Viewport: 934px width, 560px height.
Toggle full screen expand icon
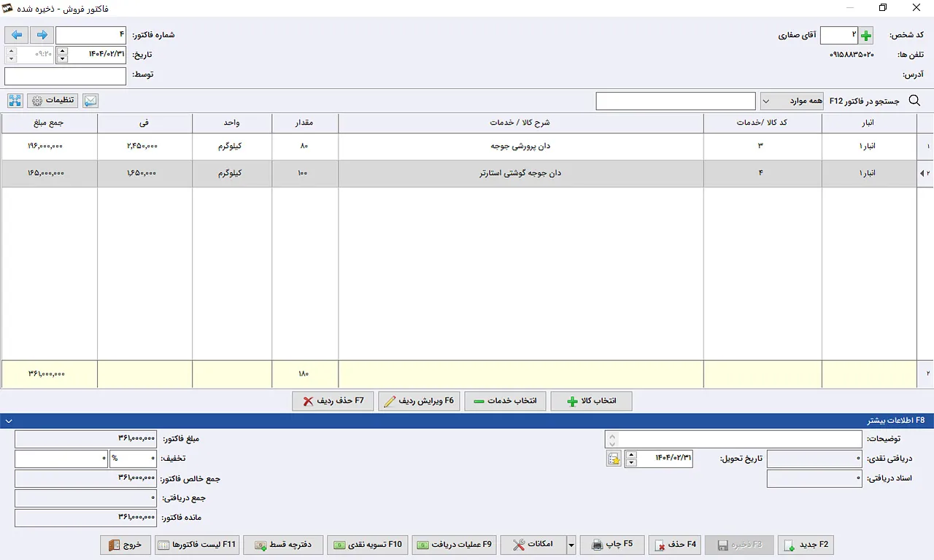pos(16,101)
